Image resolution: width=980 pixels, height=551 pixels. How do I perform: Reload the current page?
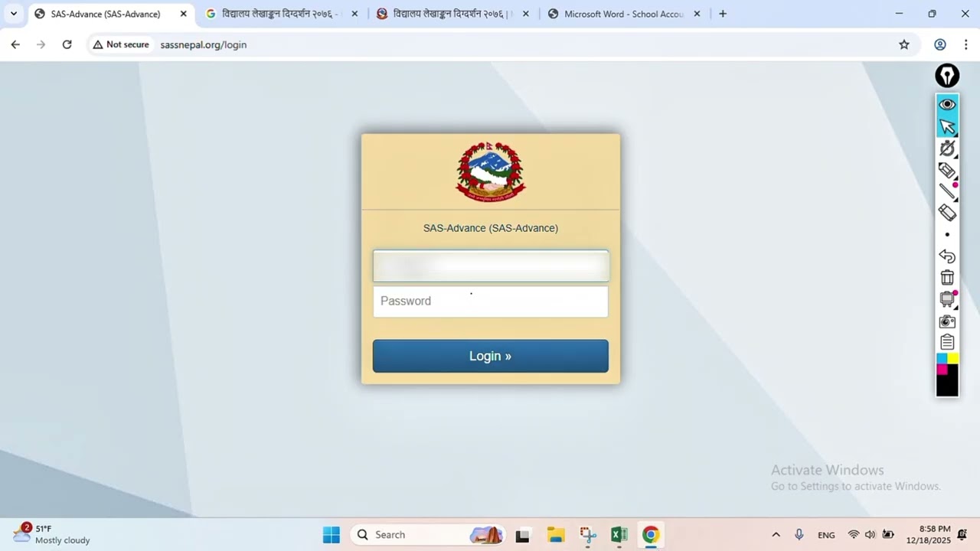coord(67,44)
